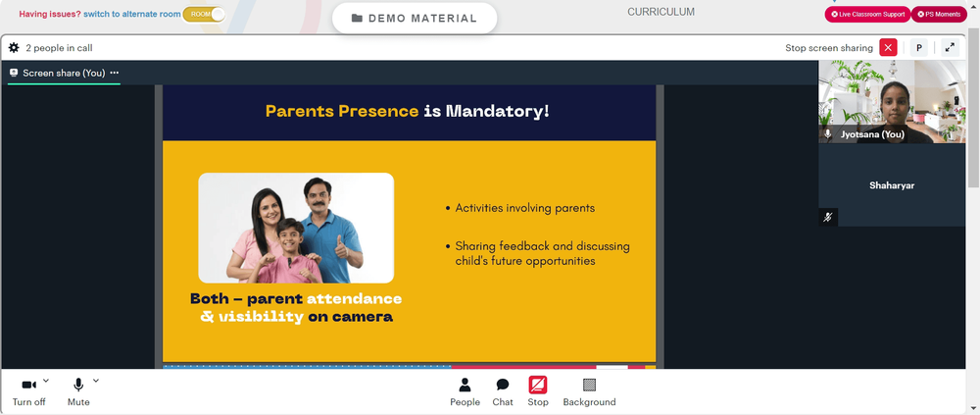Click the P button near fullscreen
Screen dimensions: 980x415
pyautogui.click(x=919, y=47)
